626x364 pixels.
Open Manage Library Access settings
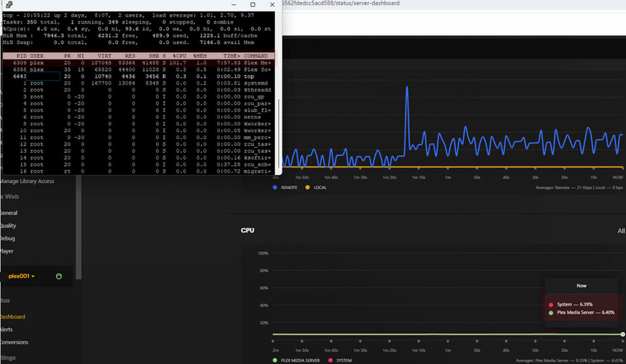pyautogui.click(x=27, y=181)
